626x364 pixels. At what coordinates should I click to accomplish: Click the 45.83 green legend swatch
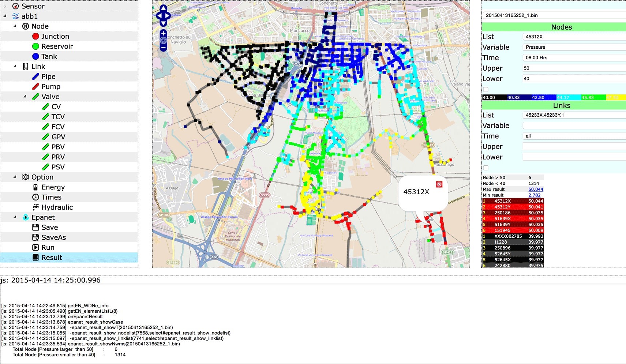click(593, 97)
